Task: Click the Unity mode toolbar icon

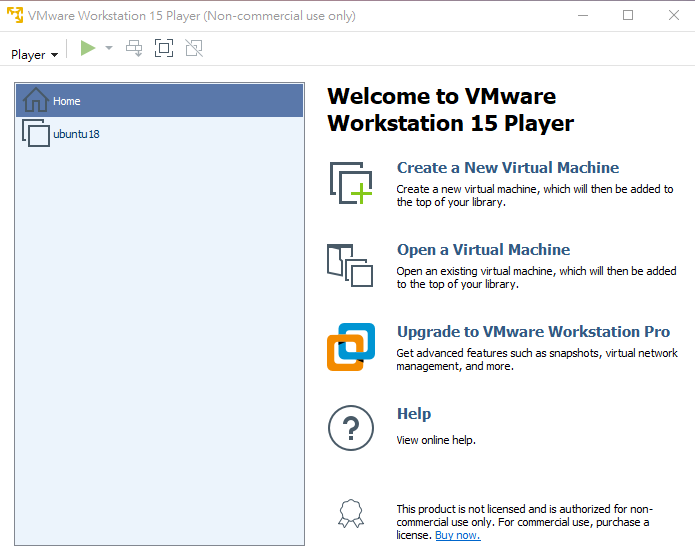Action: click(x=194, y=48)
